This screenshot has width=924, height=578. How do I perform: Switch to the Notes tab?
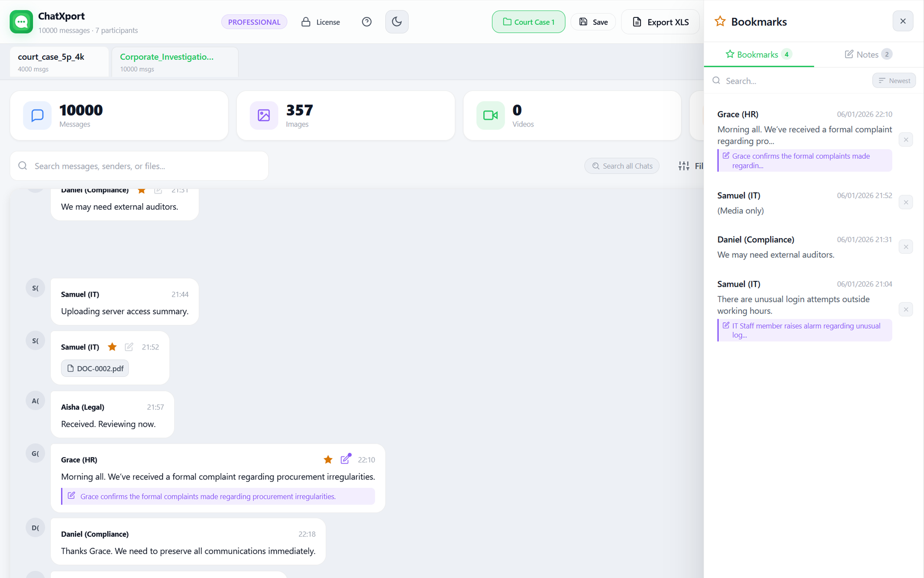(868, 54)
